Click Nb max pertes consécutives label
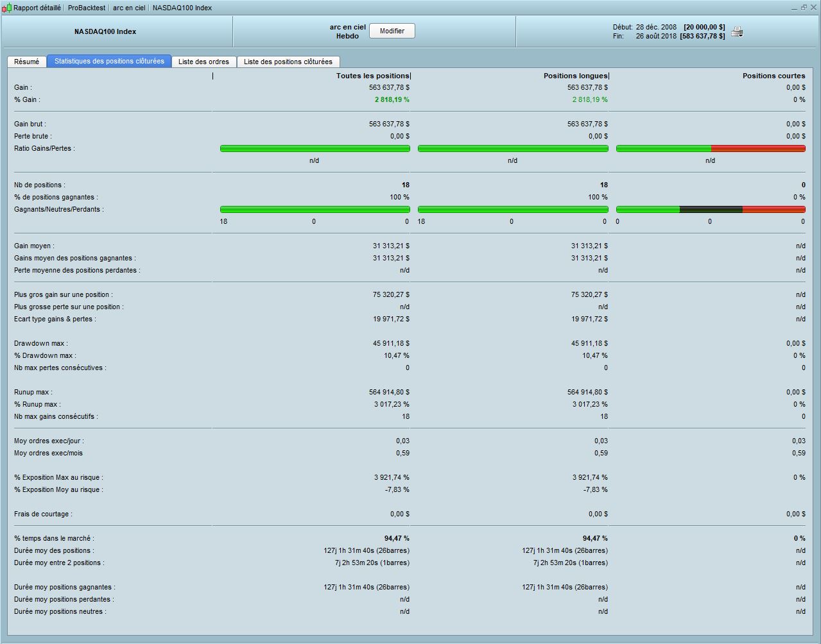 pos(60,368)
